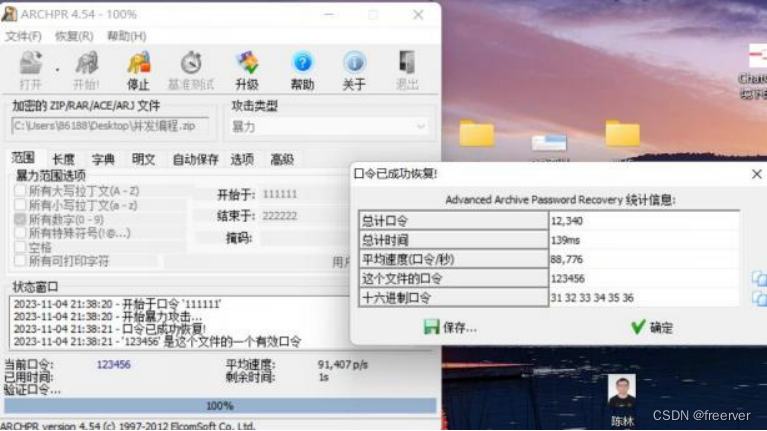Click 123456 value in 这个文件的口令 row
The image size is (767, 431).
[x=567, y=279]
